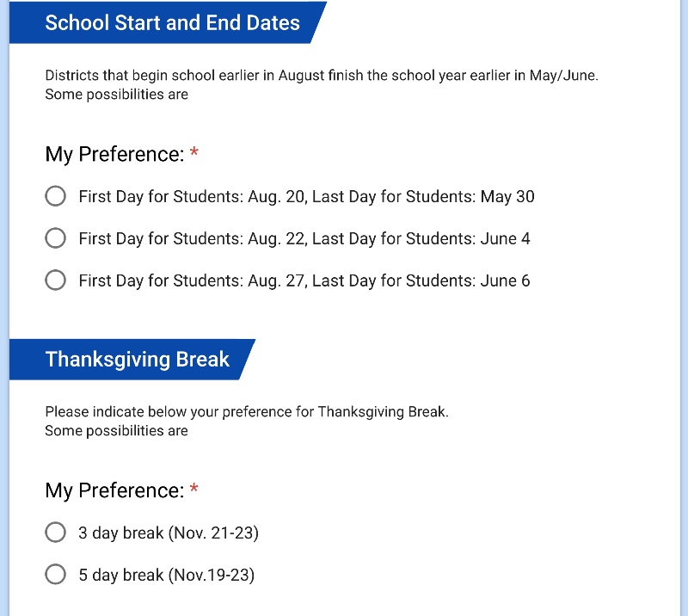Choose the 3 day break radio button

[x=55, y=533]
